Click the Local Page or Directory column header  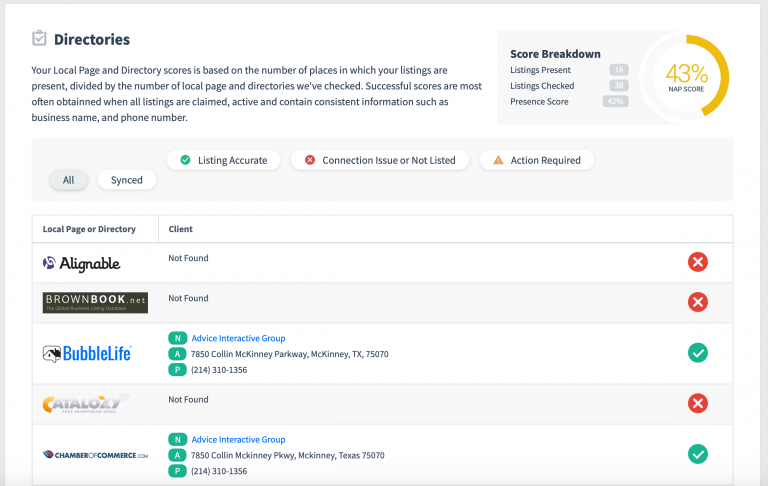pos(89,229)
